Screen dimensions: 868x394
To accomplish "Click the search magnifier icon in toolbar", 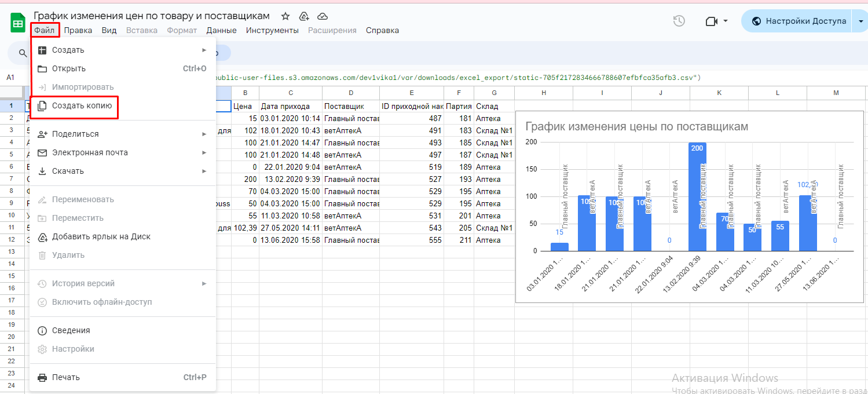I will coord(23,53).
